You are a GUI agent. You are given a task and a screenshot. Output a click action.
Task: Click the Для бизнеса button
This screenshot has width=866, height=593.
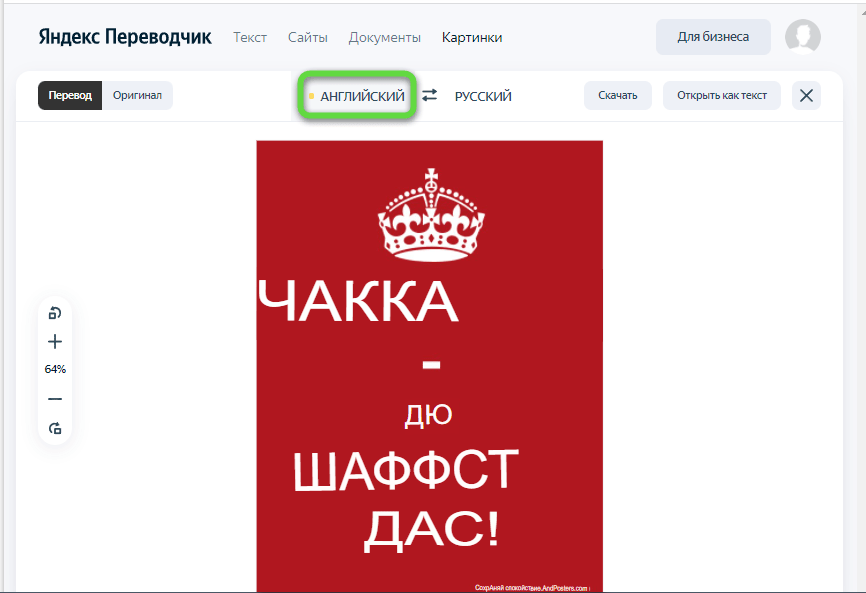(713, 37)
